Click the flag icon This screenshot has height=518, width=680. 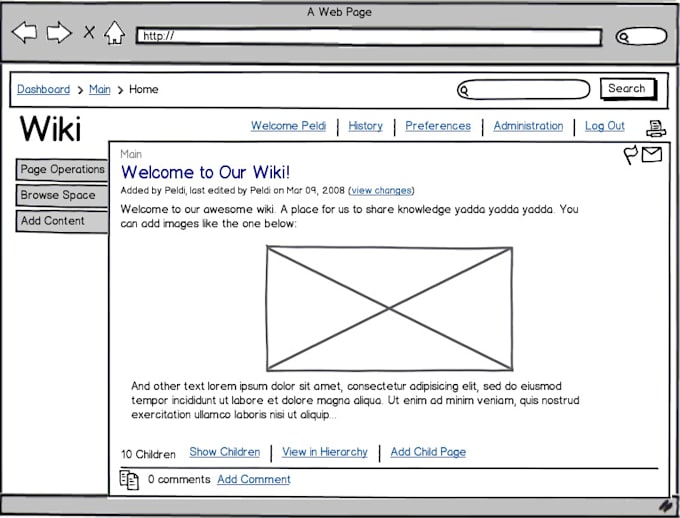click(x=631, y=155)
